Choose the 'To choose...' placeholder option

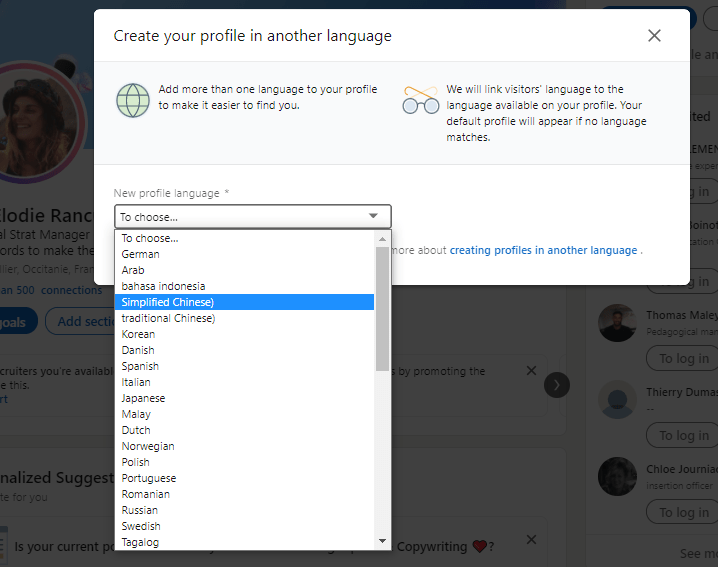tap(245, 238)
